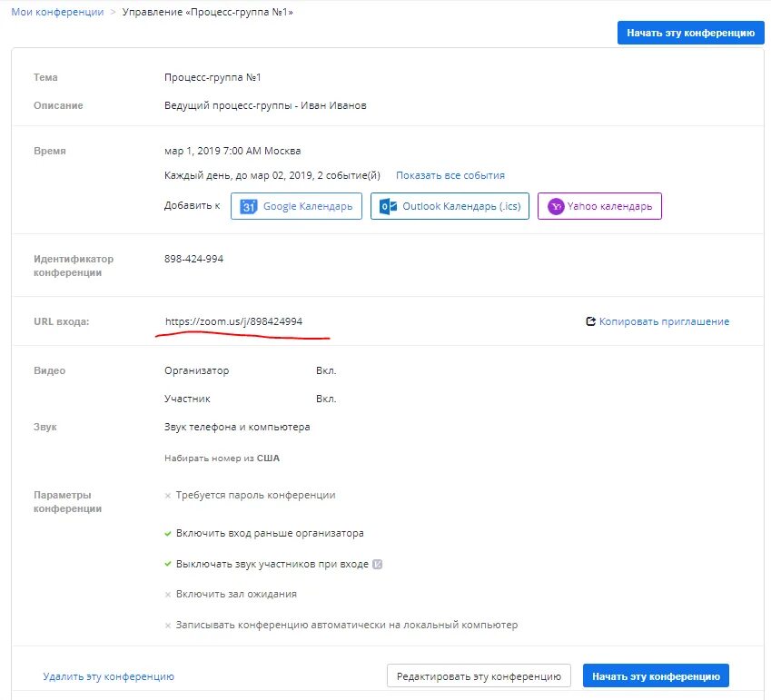Click the edit icon beside Выключать звук участников

[x=377, y=565]
